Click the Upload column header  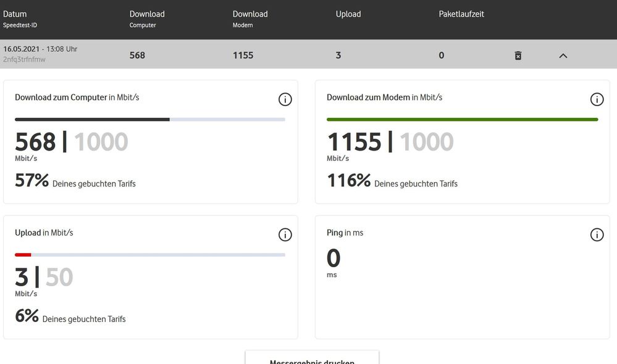coord(348,14)
